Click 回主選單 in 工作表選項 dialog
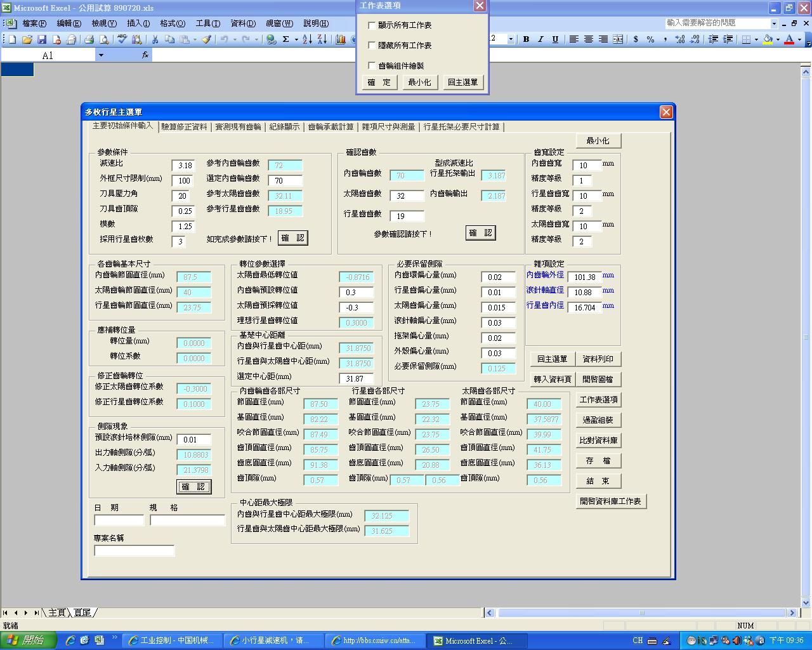Image resolution: width=812 pixels, height=650 pixels. [463, 83]
